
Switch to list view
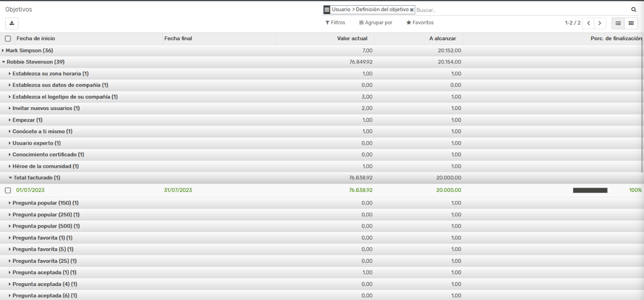coord(618,23)
